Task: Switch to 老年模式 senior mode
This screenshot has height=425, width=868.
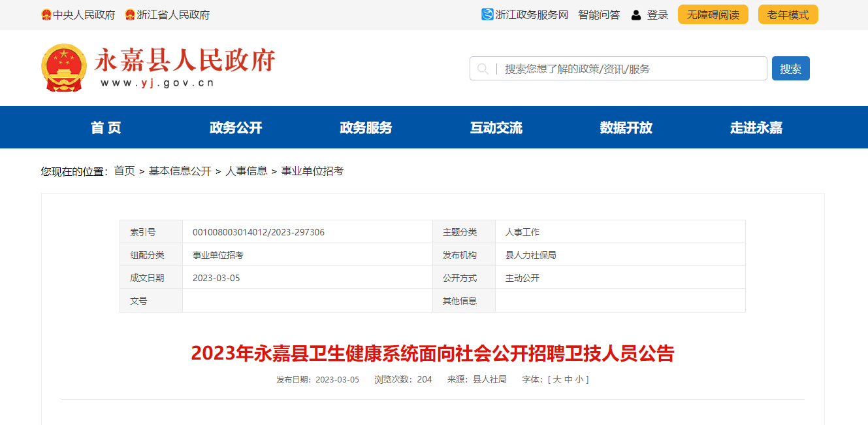Action: (x=788, y=14)
